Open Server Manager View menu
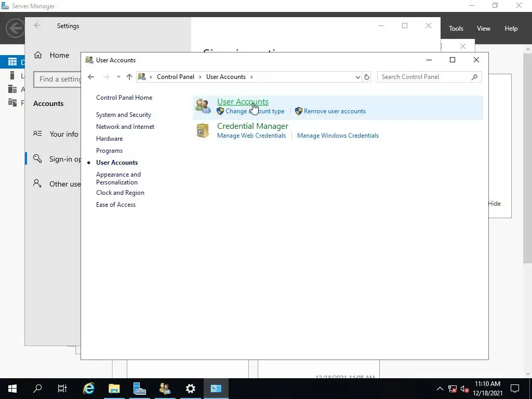The height and width of the screenshot is (399, 532). [484, 29]
